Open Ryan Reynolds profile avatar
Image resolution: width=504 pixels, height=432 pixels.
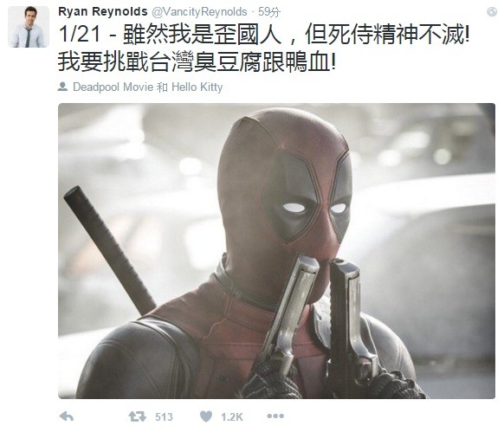tap(29, 27)
